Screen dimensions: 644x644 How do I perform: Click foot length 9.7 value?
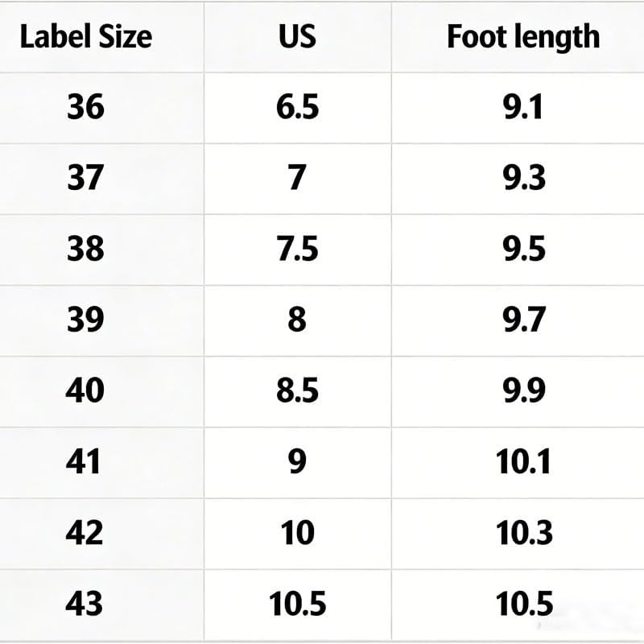pos(524,320)
